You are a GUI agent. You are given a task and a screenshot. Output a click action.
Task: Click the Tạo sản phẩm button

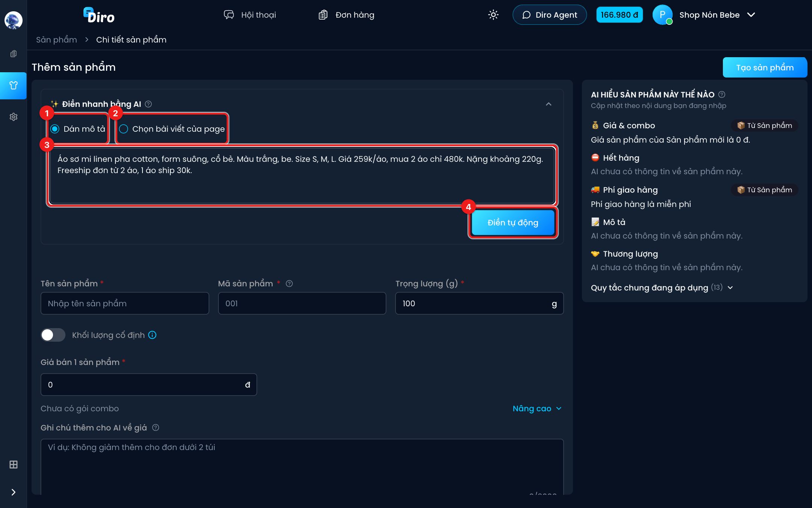pos(765,67)
